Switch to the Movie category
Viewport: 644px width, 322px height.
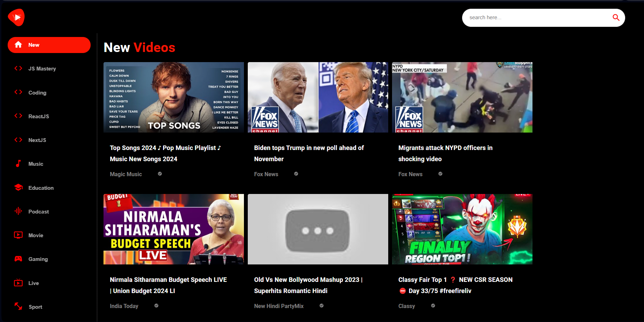click(49, 235)
